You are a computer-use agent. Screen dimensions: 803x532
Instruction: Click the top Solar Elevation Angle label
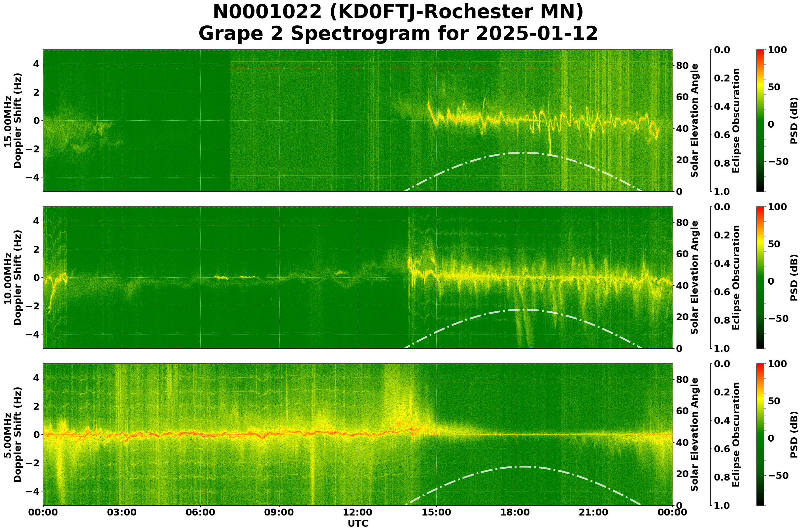pos(695,120)
